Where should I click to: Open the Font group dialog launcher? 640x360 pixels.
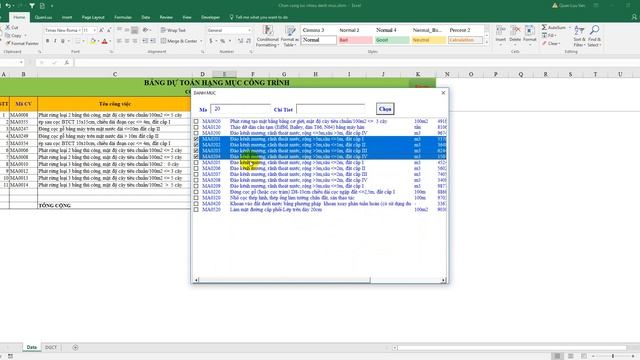click(x=111, y=52)
